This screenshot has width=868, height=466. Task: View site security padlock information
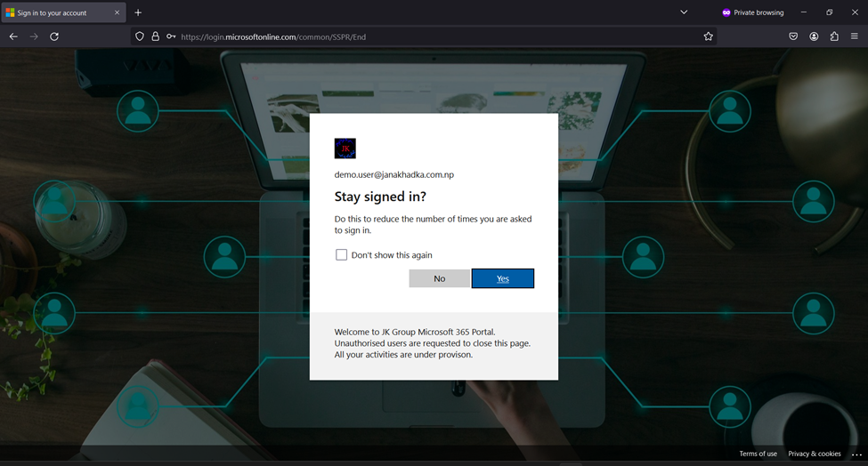[156, 36]
